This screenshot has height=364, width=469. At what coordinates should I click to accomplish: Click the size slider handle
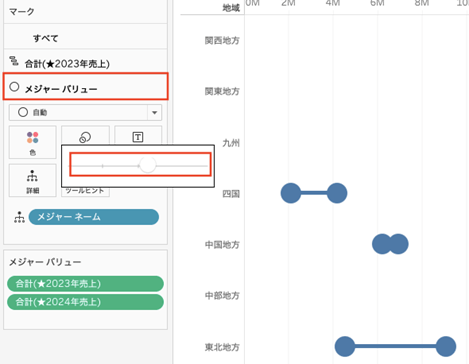(x=148, y=165)
